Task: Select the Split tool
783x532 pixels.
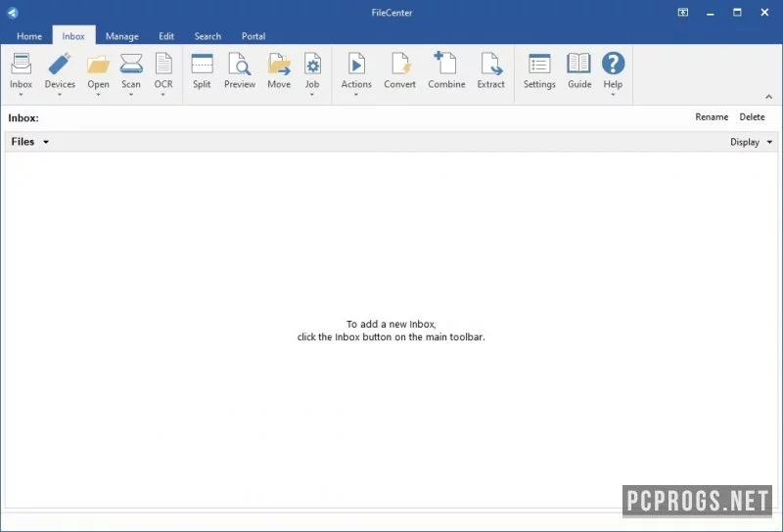Action: [x=202, y=65]
